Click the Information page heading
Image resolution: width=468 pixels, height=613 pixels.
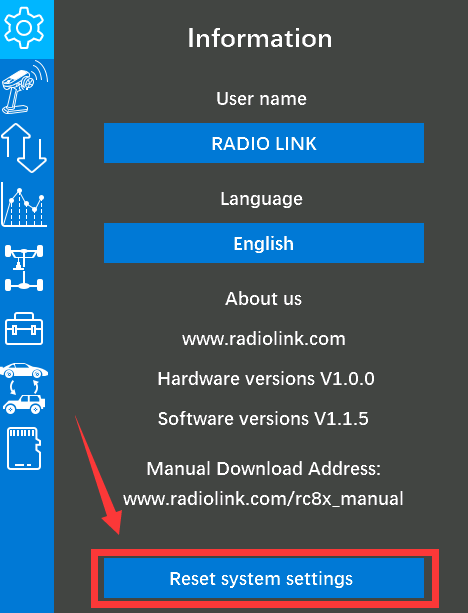click(260, 38)
